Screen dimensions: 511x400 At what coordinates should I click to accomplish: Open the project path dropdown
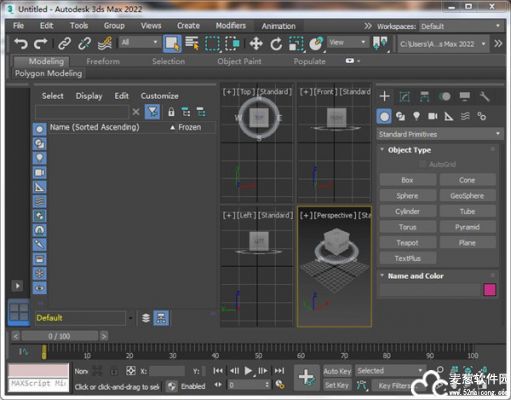point(443,44)
